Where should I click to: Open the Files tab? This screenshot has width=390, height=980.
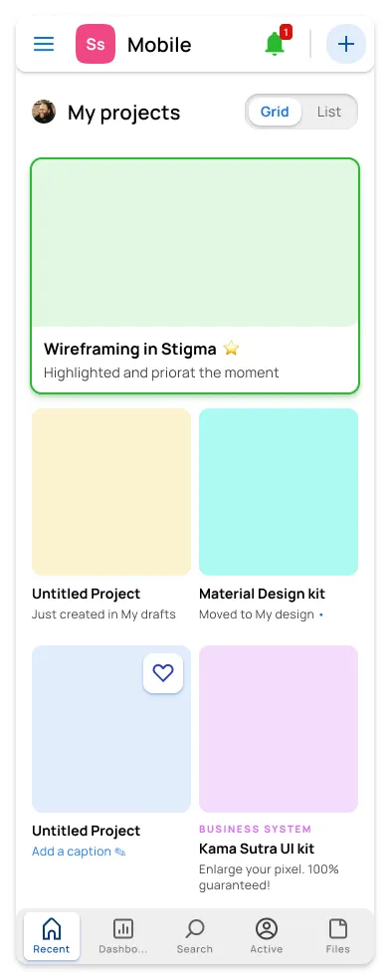coord(337,936)
